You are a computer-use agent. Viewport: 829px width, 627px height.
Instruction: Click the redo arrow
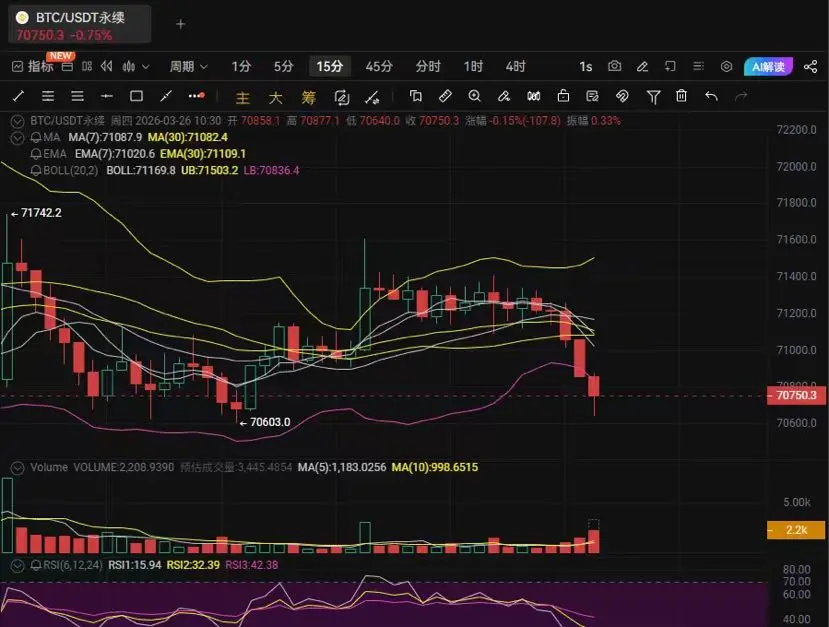741,96
